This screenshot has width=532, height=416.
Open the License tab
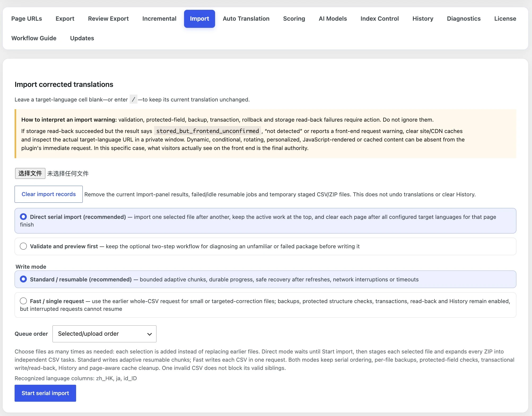pyautogui.click(x=505, y=19)
